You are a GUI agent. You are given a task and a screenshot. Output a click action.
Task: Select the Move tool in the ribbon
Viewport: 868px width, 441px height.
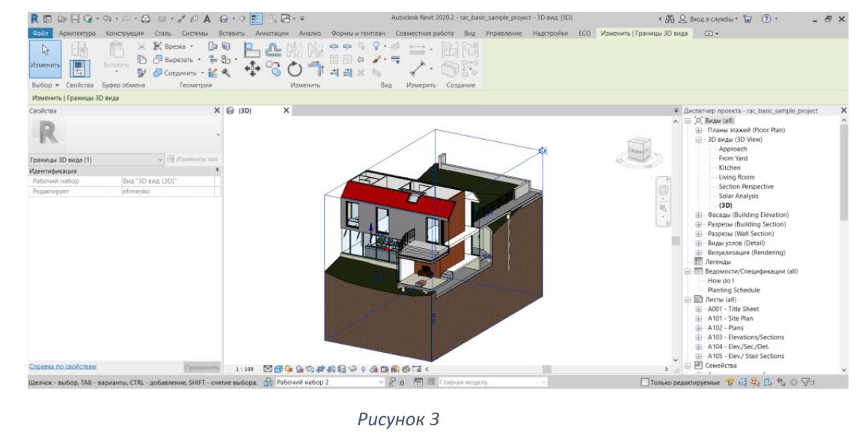[x=252, y=69]
